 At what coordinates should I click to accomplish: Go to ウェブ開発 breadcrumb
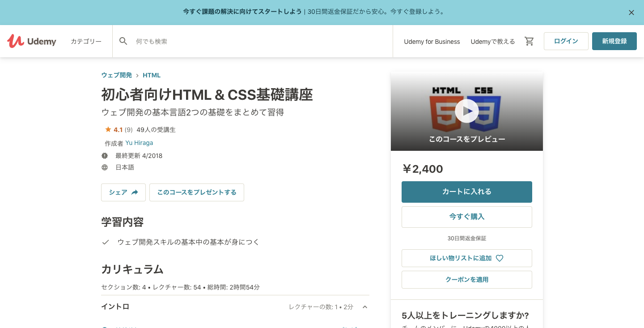(117, 75)
